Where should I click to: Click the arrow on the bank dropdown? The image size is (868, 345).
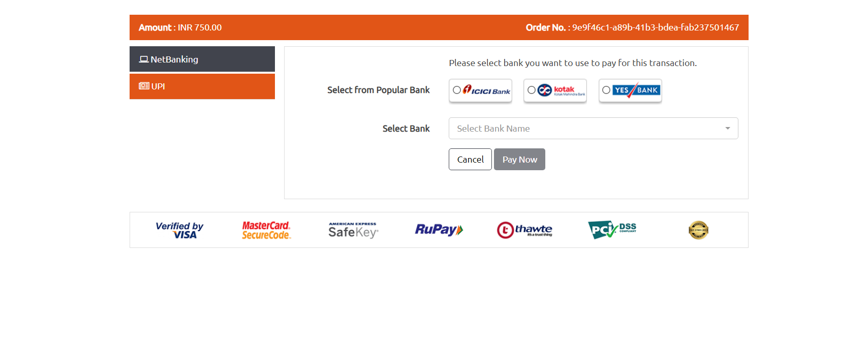728,129
